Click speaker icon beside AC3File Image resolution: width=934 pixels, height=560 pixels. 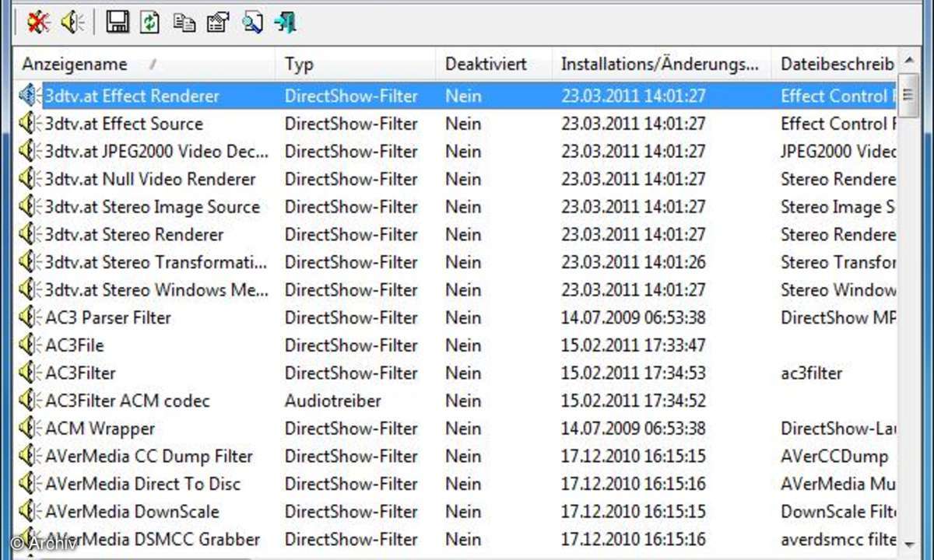29,345
